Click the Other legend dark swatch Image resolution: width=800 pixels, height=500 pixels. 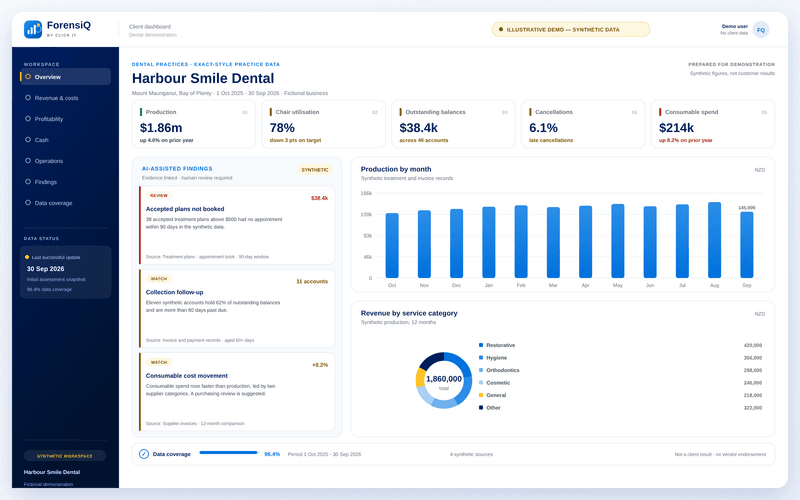481,407
